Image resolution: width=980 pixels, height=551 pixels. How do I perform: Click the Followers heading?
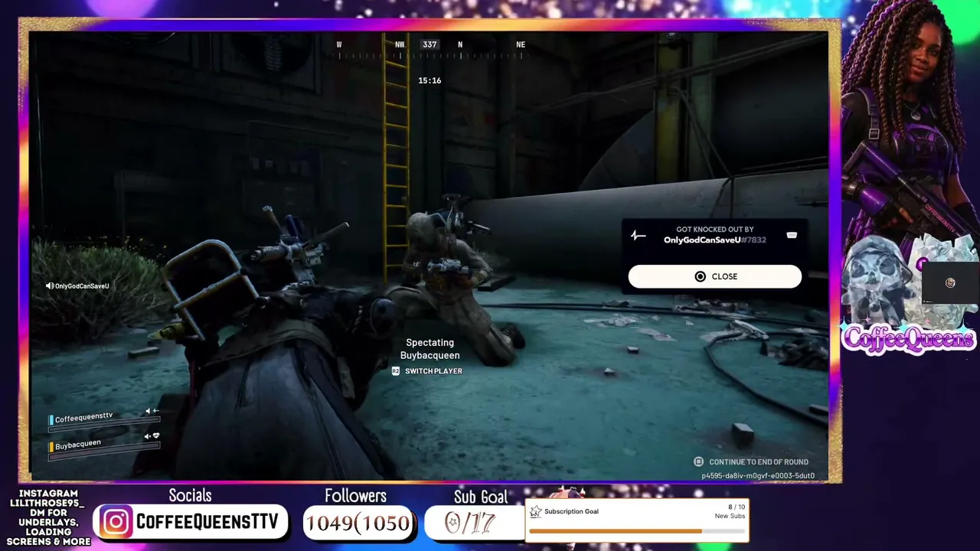pyautogui.click(x=355, y=495)
